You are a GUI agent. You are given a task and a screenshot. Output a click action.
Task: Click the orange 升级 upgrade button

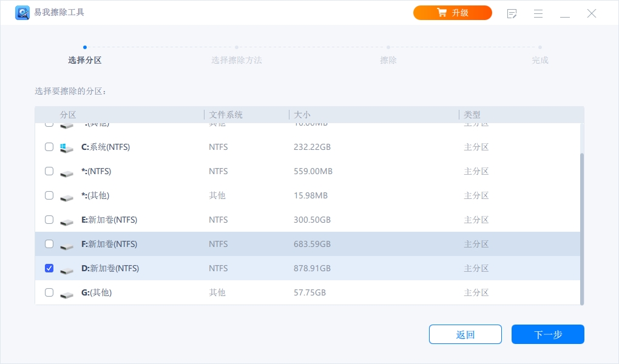pyautogui.click(x=452, y=13)
